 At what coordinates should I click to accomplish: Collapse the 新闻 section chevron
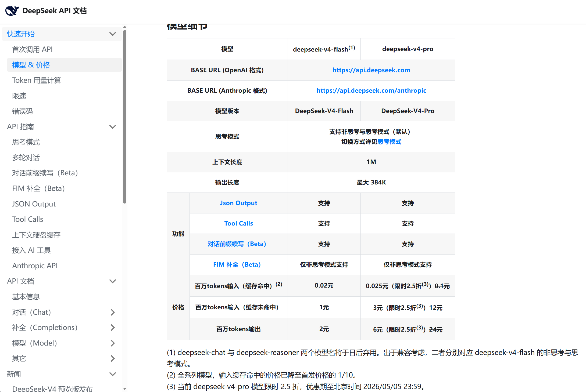[113, 374]
